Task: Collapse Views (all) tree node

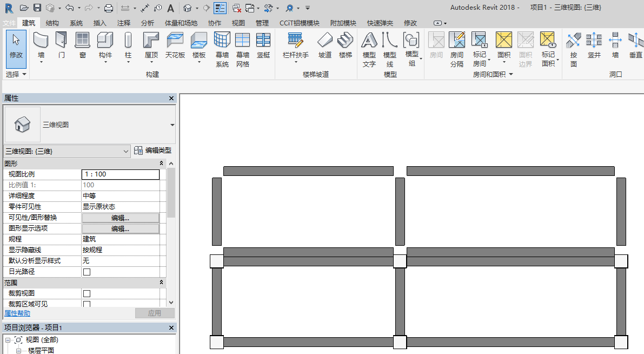Action: coord(8,340)
